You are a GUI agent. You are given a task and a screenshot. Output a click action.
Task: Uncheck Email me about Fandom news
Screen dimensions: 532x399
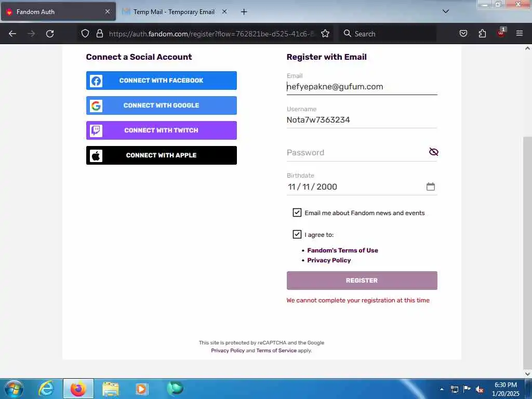coord(297,212)
